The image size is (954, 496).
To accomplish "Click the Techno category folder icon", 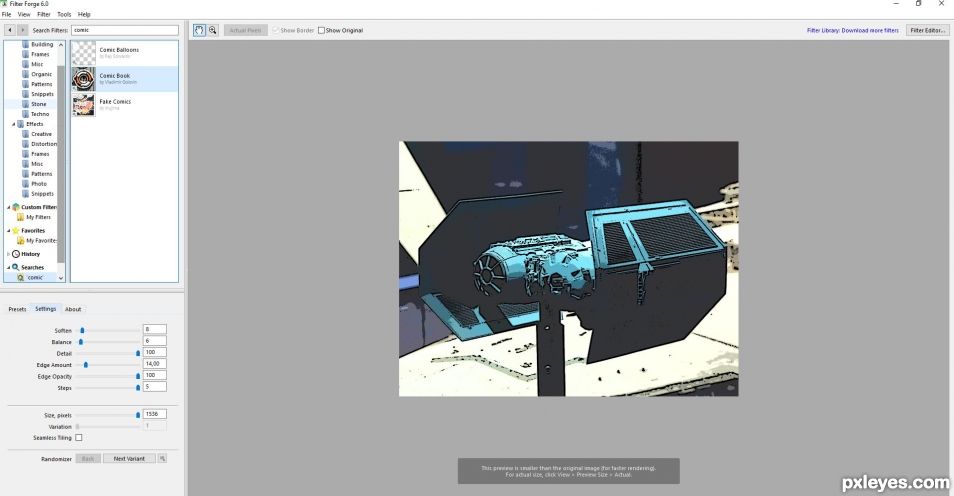I will 26,114.
